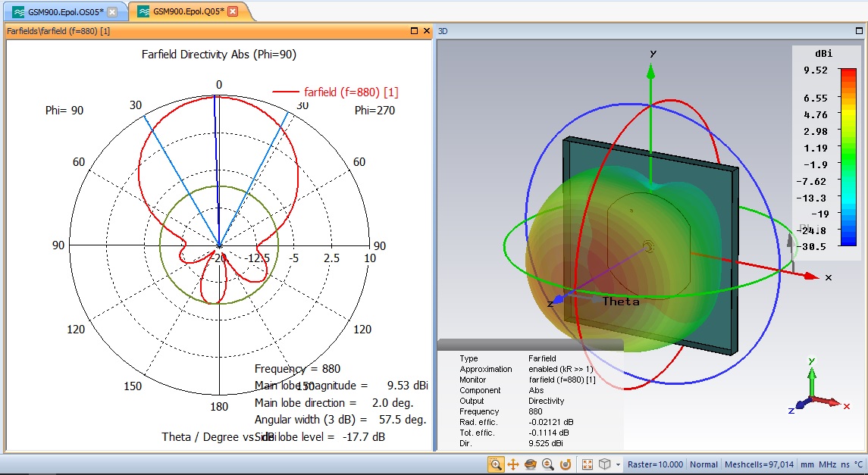This screenshot has width=868, height=475.
Task: Close the Farfields polar plot panel
Action: coord(425,31)
